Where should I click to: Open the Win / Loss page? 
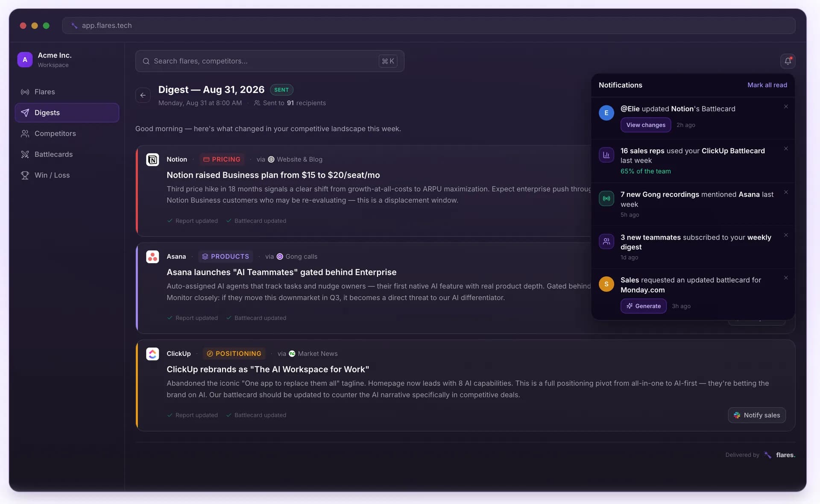(67, 175)
